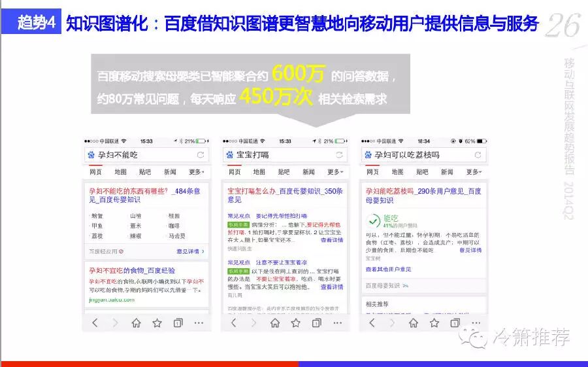Click 咖啡 in food list
Screen dimensions: 588x367
click(174, 226)
